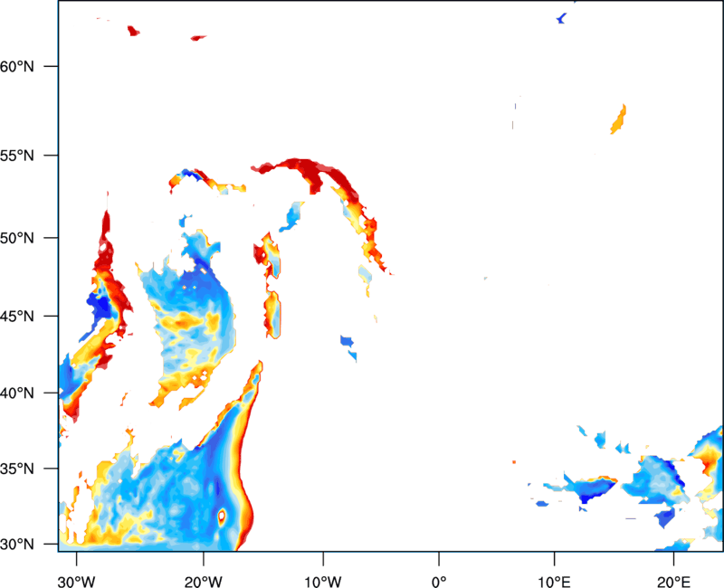Click the 60°N latitude axis label
The height and width of the screenshot is (588, 724).
[x=17, y=66]
